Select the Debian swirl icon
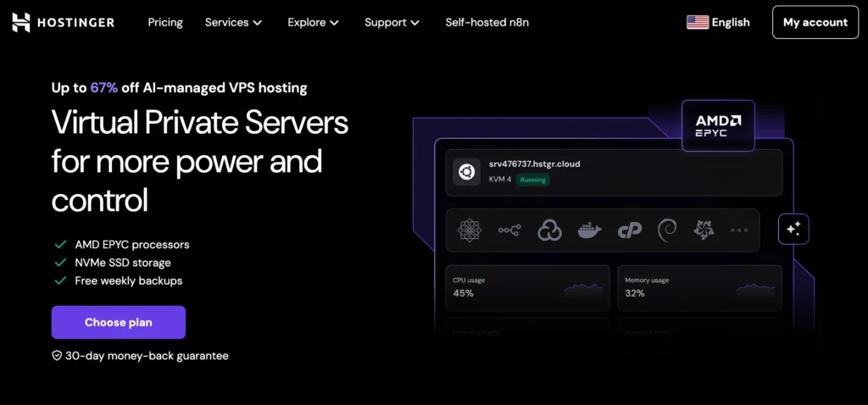Image resolution: width=868 pixels, height=405 pixels. point(667,230)
